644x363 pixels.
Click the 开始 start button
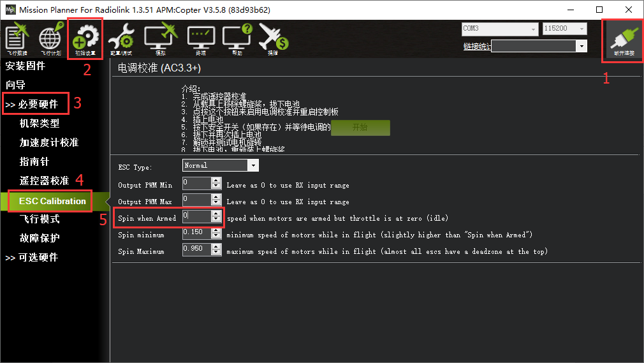tap(360, 127)
